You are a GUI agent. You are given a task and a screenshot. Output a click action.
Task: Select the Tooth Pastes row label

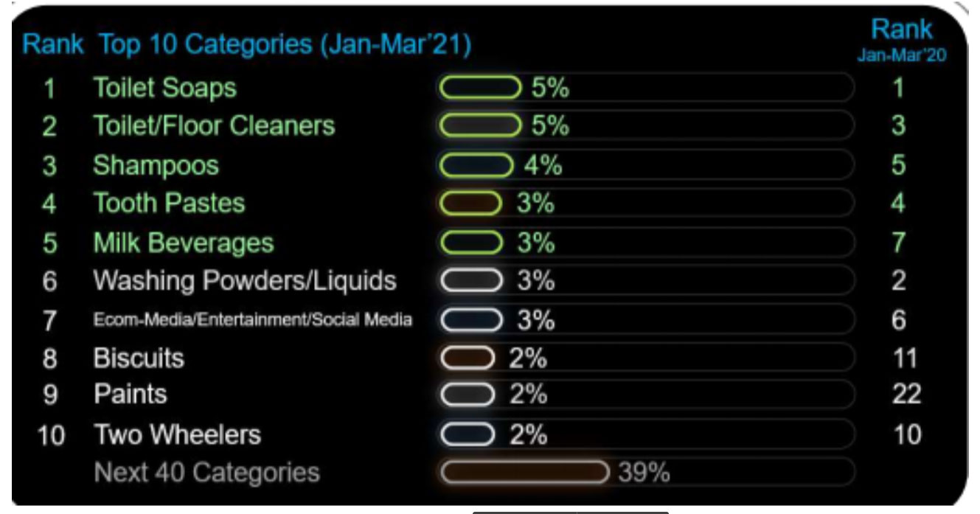169,204
